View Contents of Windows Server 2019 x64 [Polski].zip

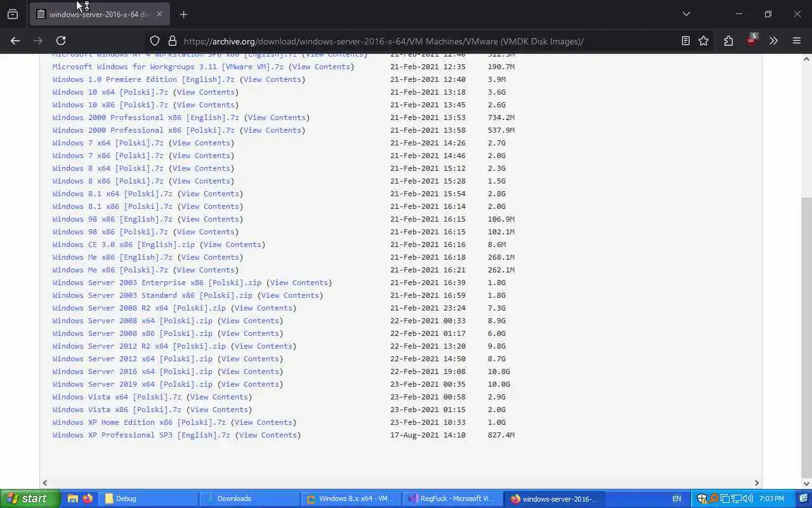[250, 384]
